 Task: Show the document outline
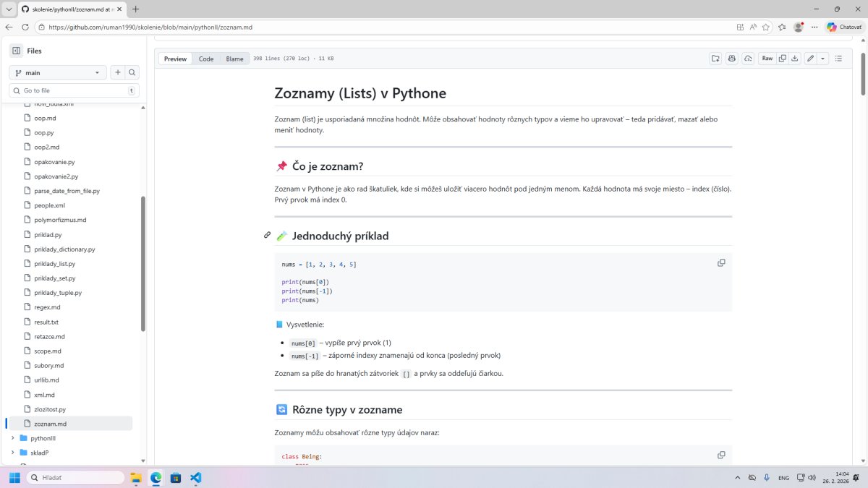point(838,59)
